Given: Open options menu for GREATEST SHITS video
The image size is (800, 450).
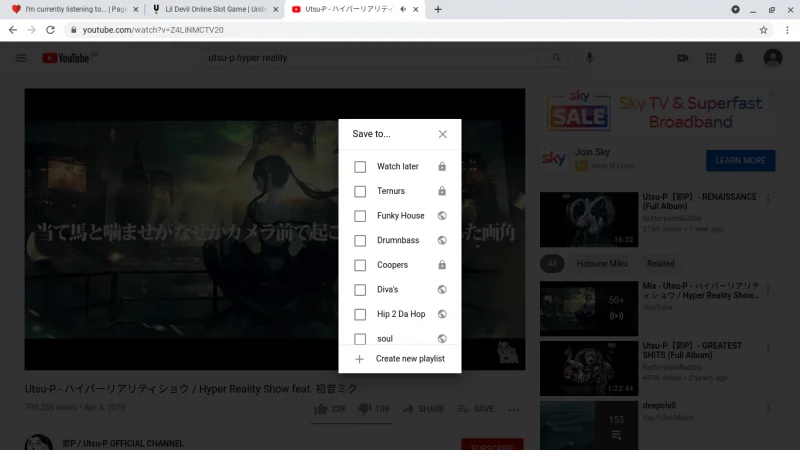Looking at the screenshot, I should (768, 349).
